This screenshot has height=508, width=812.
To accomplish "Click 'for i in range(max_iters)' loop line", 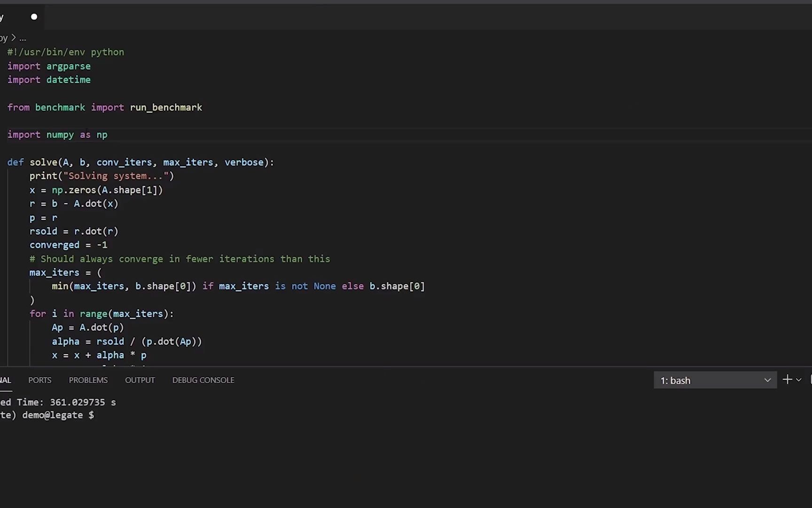I will [x=101, y=314].
